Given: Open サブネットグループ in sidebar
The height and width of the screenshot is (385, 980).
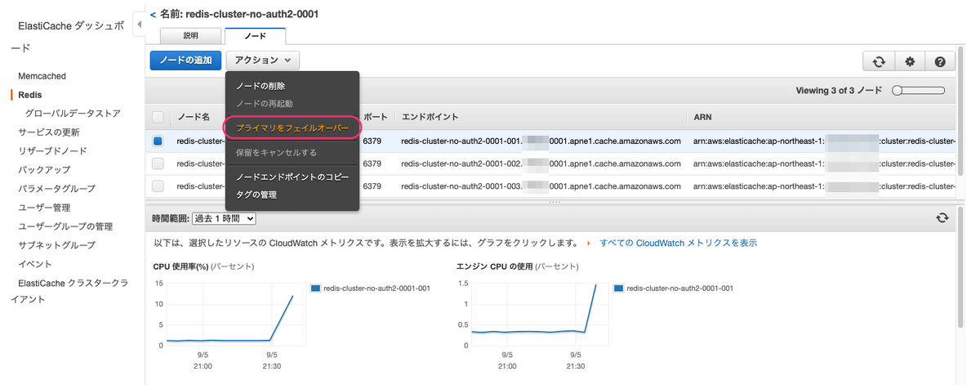Looking at the screenshot, I should [x=57, y=245].
